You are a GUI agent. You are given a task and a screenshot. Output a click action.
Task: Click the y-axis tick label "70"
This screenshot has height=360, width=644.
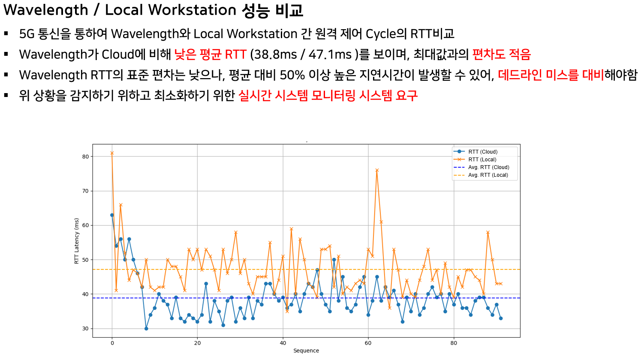[x=85, y=191]
